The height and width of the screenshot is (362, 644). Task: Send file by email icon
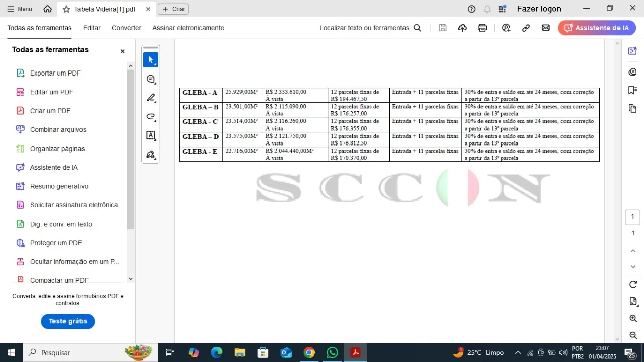pos(546,28)
